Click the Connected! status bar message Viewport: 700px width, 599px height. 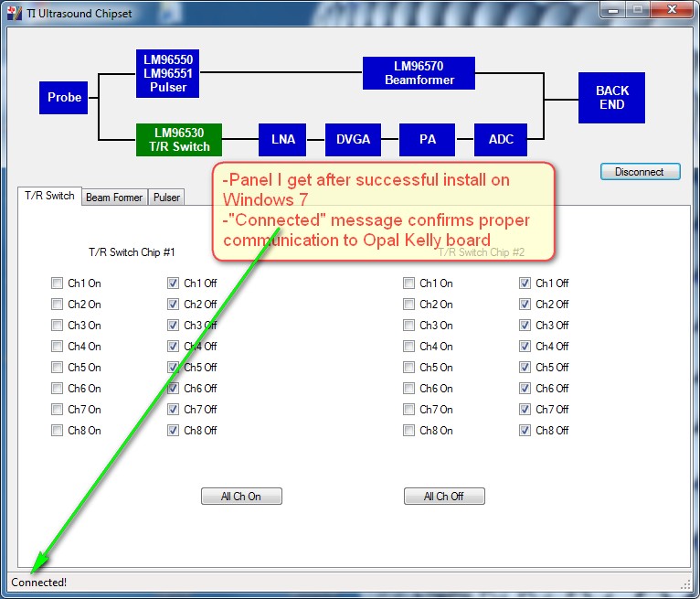(39, 583)
